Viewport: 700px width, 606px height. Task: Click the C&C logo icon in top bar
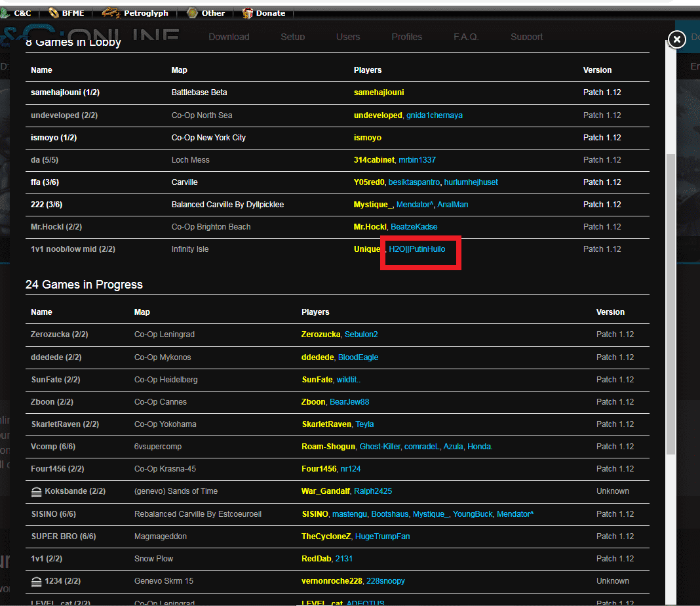(5, 12)
